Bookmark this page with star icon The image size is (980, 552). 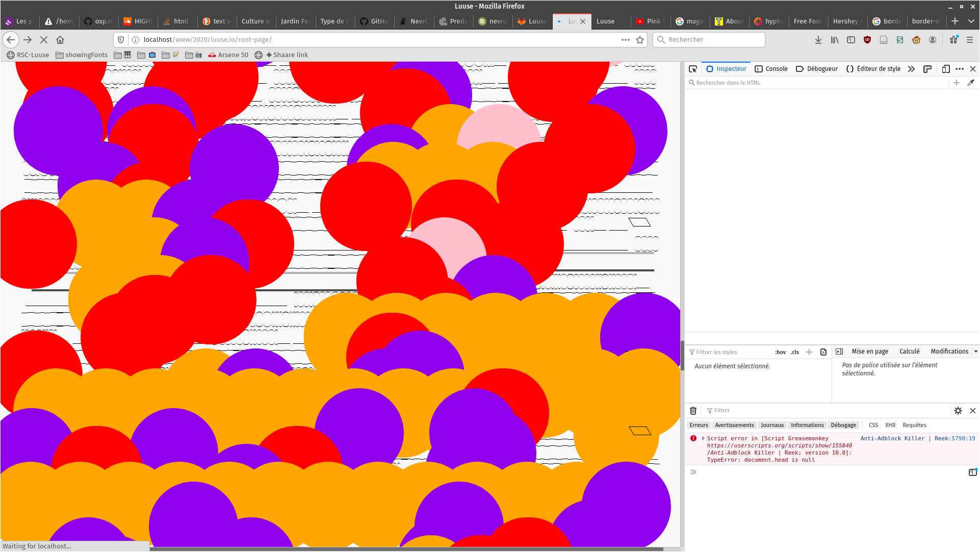click(640, 40)
